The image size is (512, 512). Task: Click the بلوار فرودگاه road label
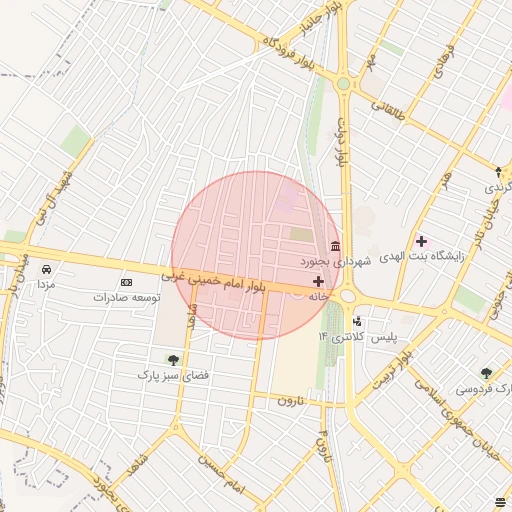(x=288, y=53)
